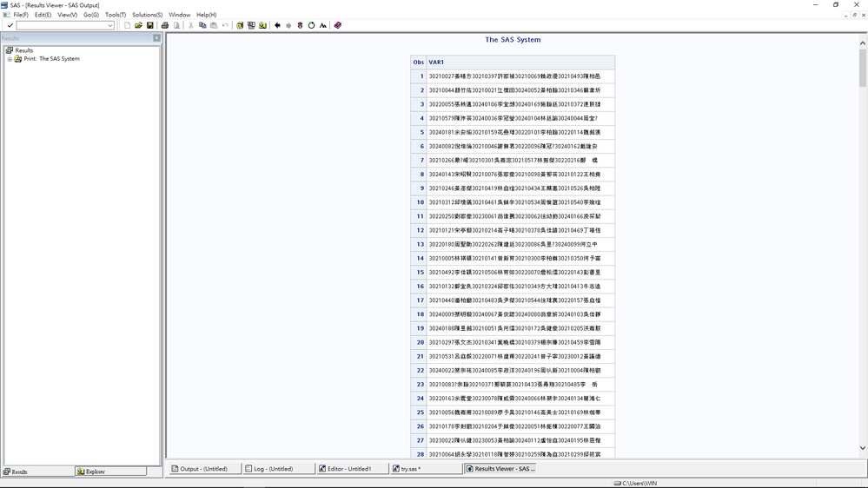The width and height of the screenshot is (868, 488).
Task: Click the Stop loading icon
Action: coord(300,25)
